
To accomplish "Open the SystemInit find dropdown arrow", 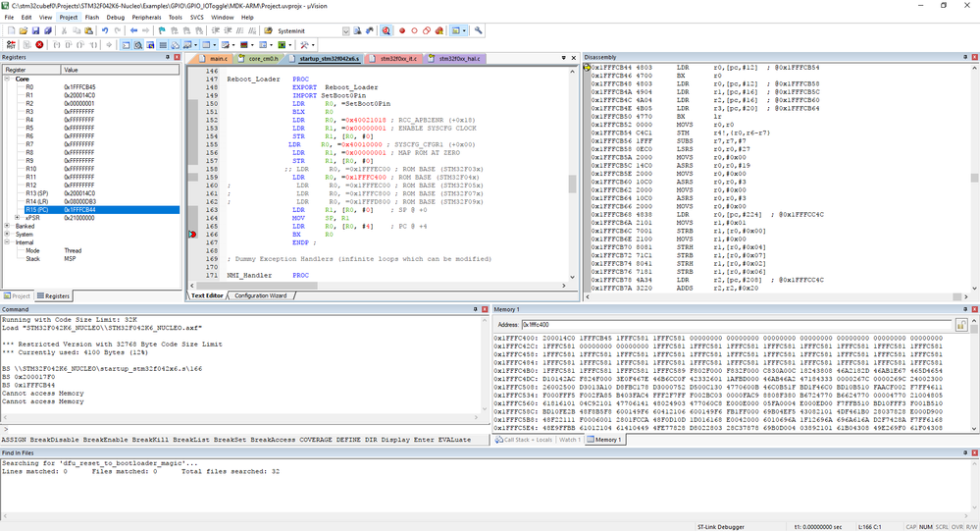I will point(345,30).
